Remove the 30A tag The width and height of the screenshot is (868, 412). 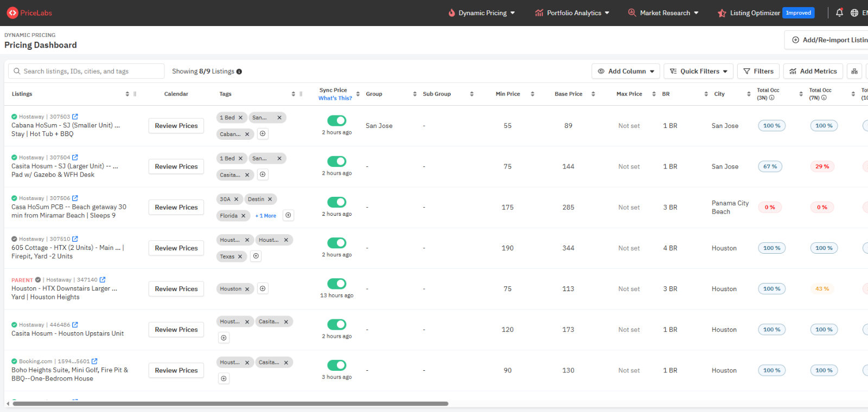(x=236, y=199)
